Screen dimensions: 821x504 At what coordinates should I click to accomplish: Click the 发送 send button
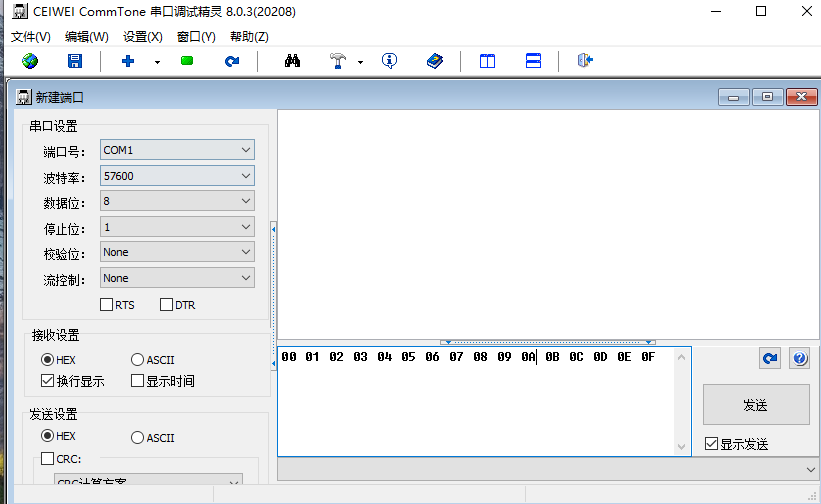coord(756,405)
